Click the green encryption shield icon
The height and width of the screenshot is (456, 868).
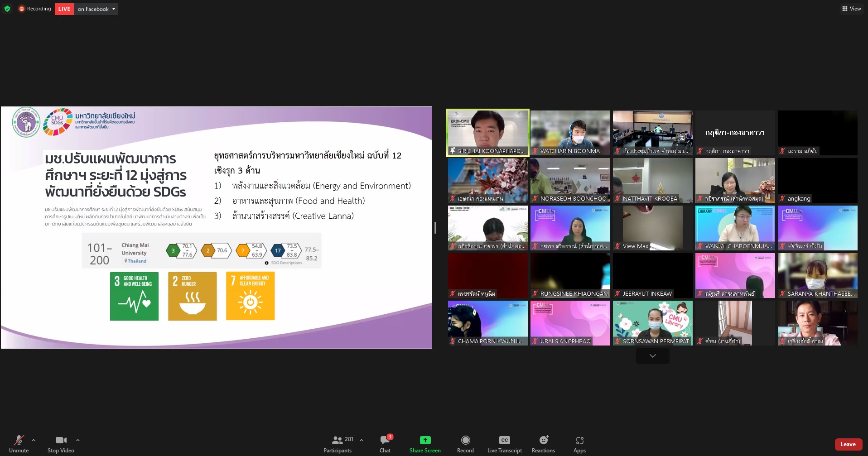(7, 9)
